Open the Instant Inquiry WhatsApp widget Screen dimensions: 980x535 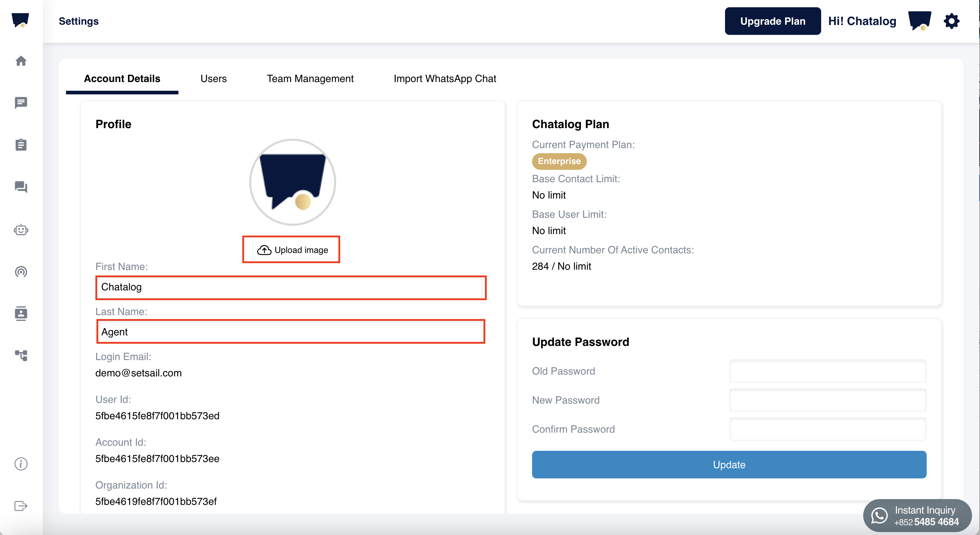tap(917, 515)
